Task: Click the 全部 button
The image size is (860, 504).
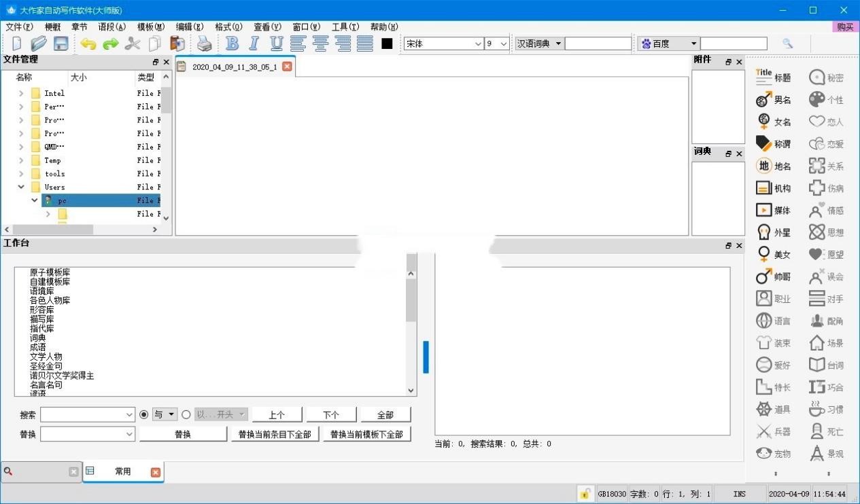Action: coord(385,414)
